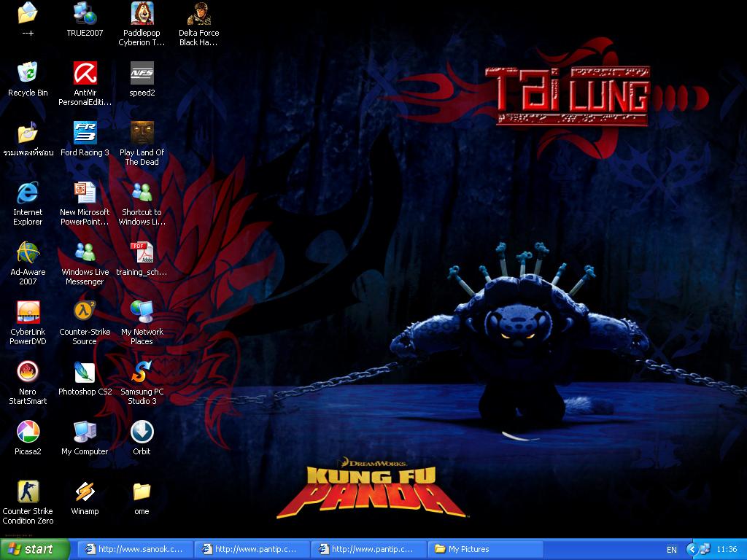Click the Winamp desktop icon
Viewport: 747px width, 560px height.
coord(85,491)
